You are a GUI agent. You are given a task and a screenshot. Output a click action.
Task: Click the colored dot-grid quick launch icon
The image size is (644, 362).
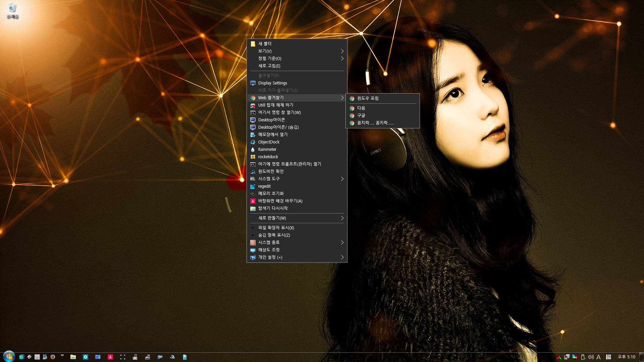tap(37, 357)
